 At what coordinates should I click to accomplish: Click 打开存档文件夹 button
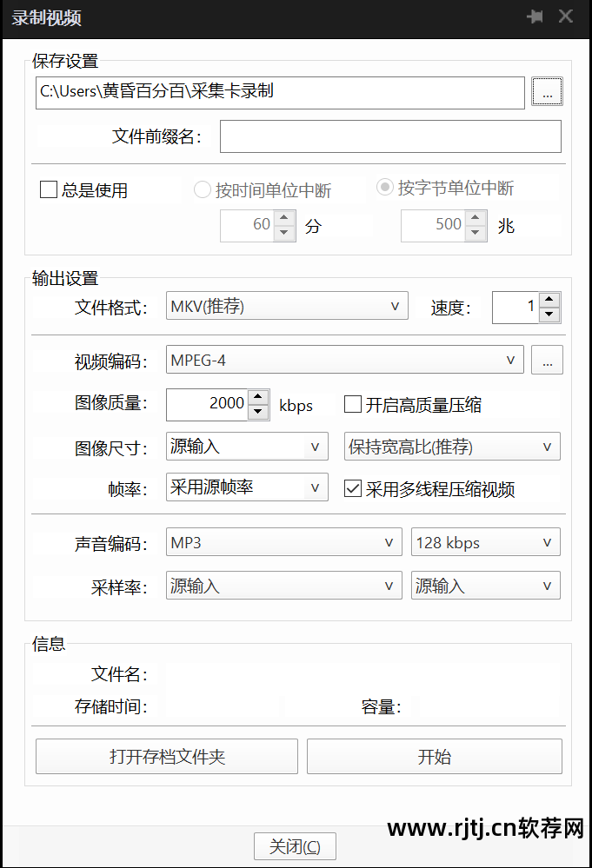[167, 756]
